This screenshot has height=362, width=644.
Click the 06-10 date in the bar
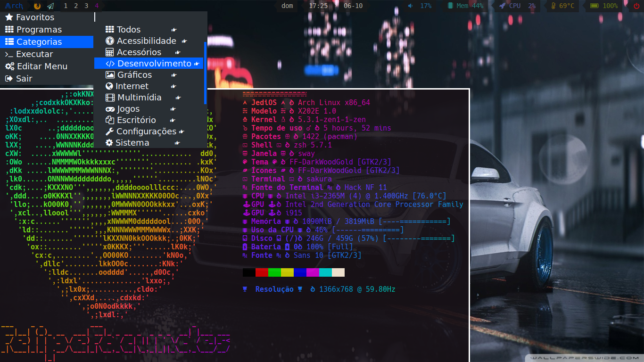[x=353, y=6]
